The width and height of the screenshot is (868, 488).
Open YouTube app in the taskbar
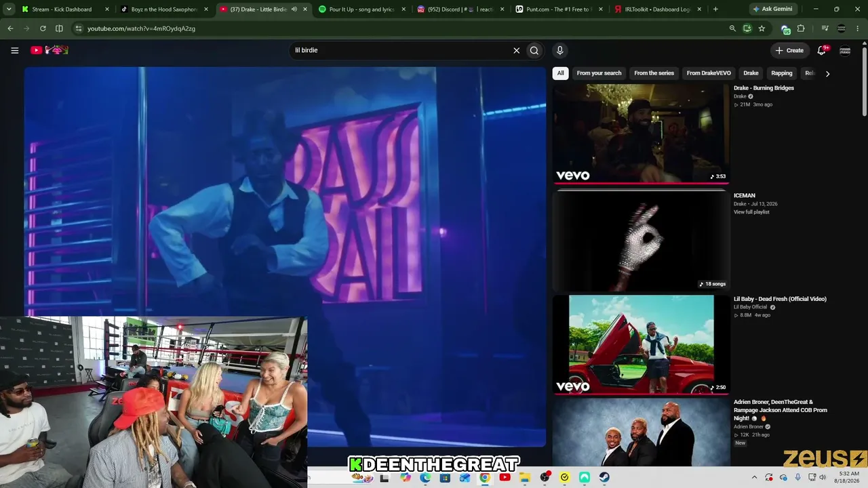(505, 478)
